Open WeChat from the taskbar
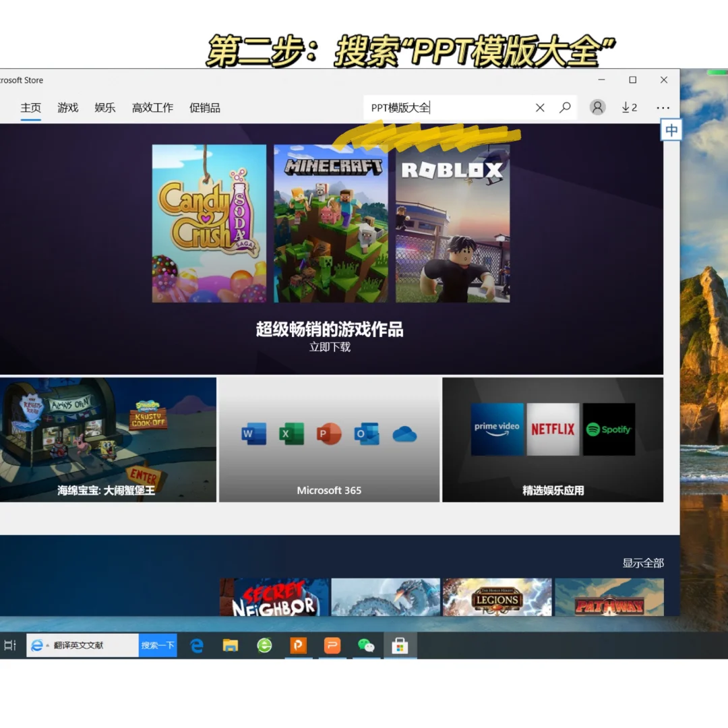Screen dimensions: 728x728 366,645
